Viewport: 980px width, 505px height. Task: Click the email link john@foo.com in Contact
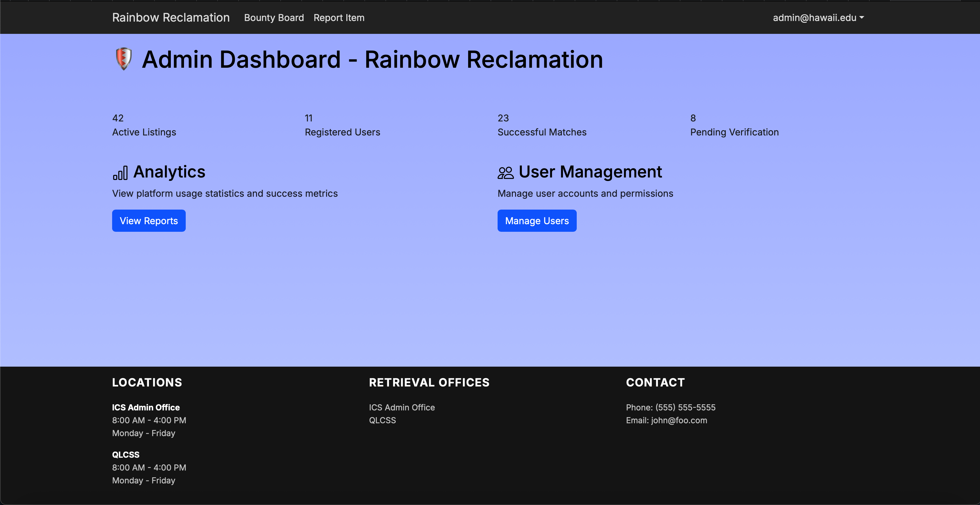[x=678, y=420]
